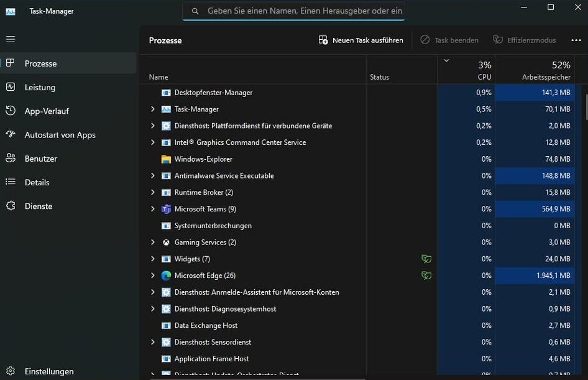Click Neuen Task ausführen button
Screen dimensions: 588x380
[361, 40]
